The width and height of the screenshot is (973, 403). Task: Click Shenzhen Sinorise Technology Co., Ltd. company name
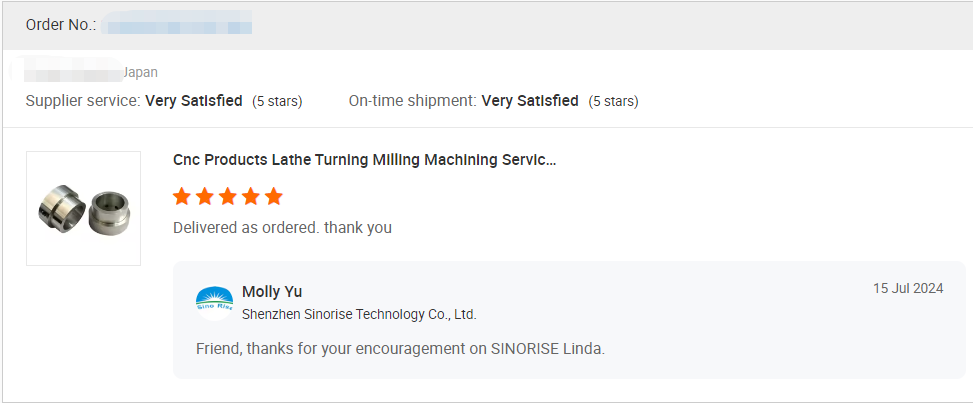(x=359, y=314)
